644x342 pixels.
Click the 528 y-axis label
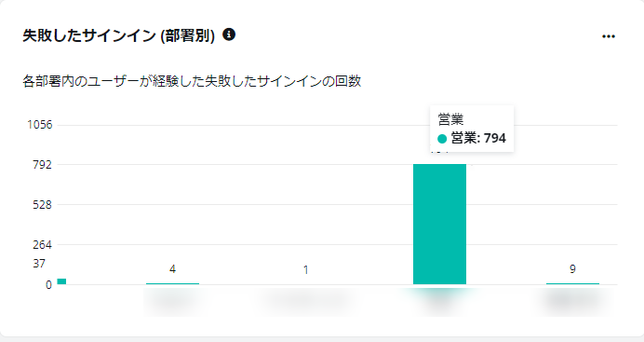[x=43, y=205]
